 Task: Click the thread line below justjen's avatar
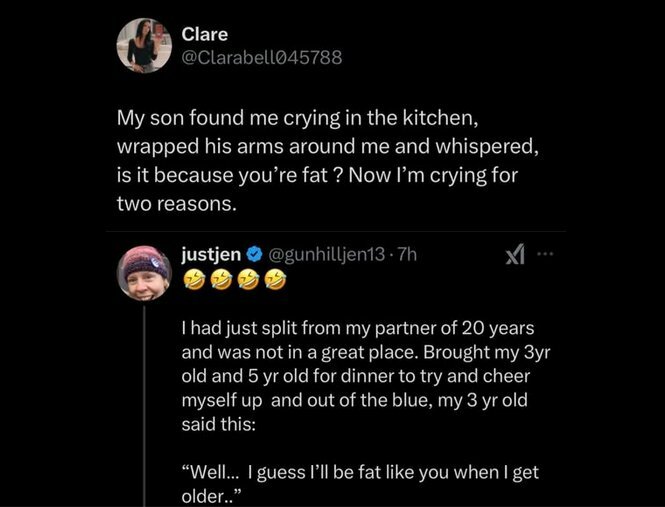coord(145,400)
